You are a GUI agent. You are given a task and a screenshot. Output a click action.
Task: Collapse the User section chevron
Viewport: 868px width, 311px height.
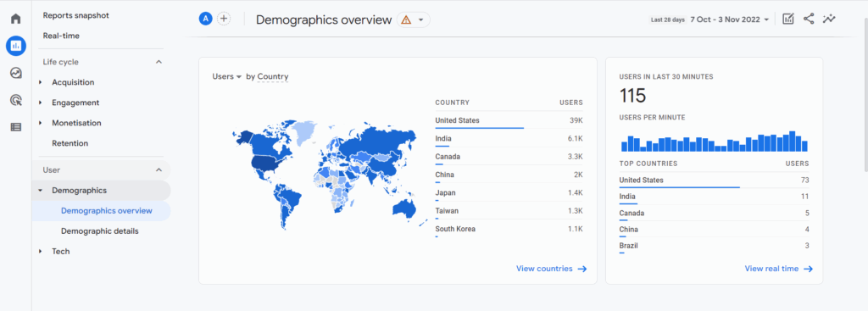(159, 169)
